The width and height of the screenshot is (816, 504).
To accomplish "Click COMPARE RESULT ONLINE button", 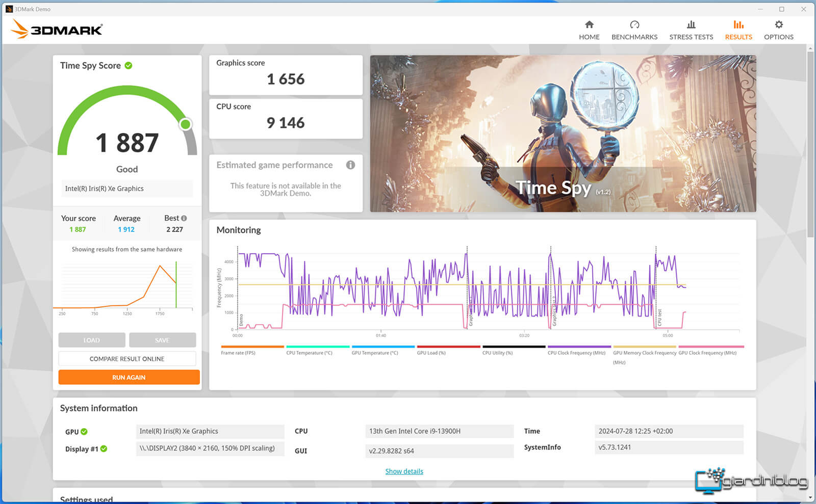I will tap(127, 359).
